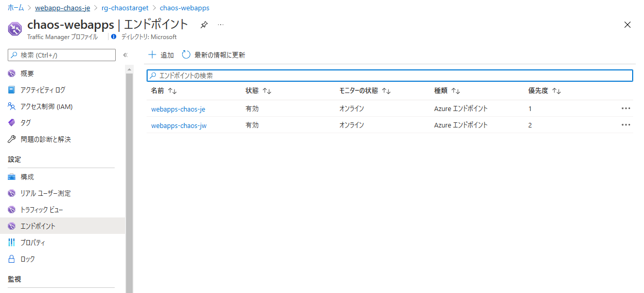Click 最新の情報に更新 label

pos(220,55)
